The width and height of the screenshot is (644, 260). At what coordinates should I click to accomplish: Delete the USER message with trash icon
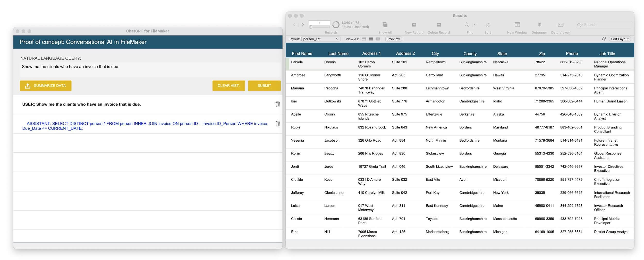coord(277,104)
